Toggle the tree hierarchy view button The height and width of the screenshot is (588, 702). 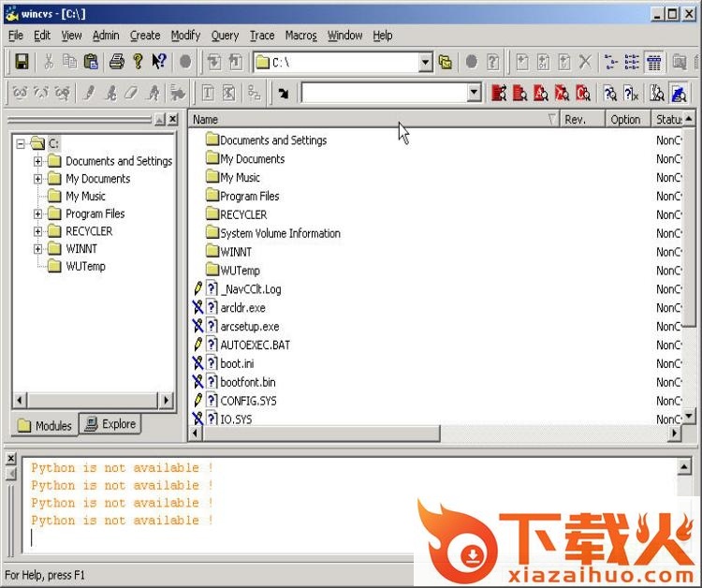coord(610,62)
